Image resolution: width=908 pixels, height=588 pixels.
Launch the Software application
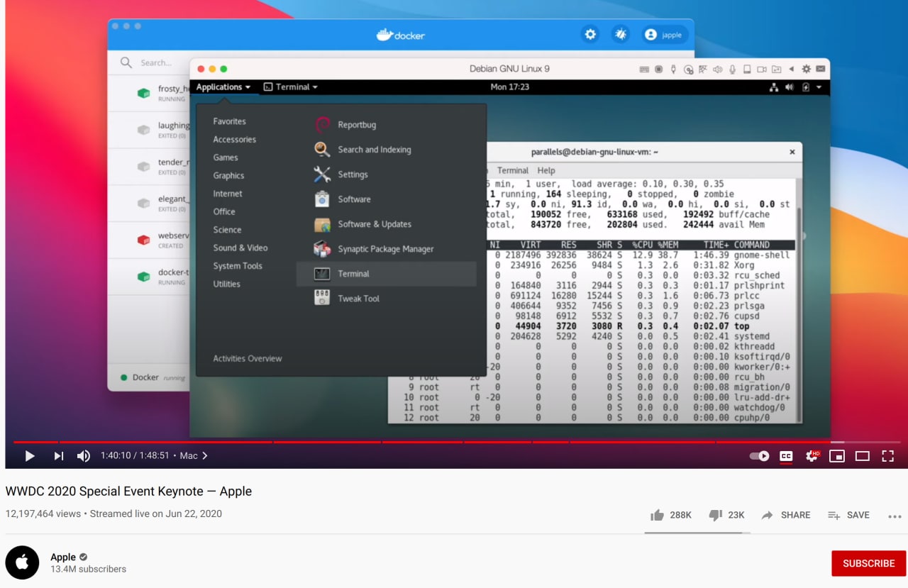386,199
